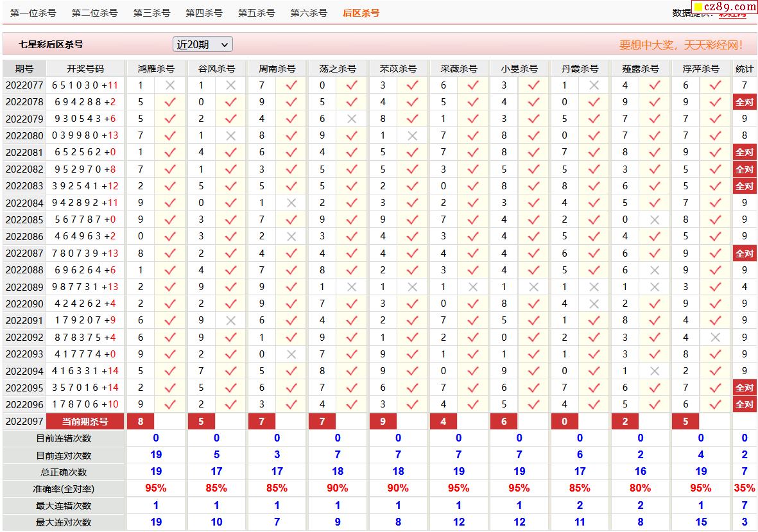
Task: Click the 开奖号码 column header
Action: pyautogui.click(x=85, y=69)
